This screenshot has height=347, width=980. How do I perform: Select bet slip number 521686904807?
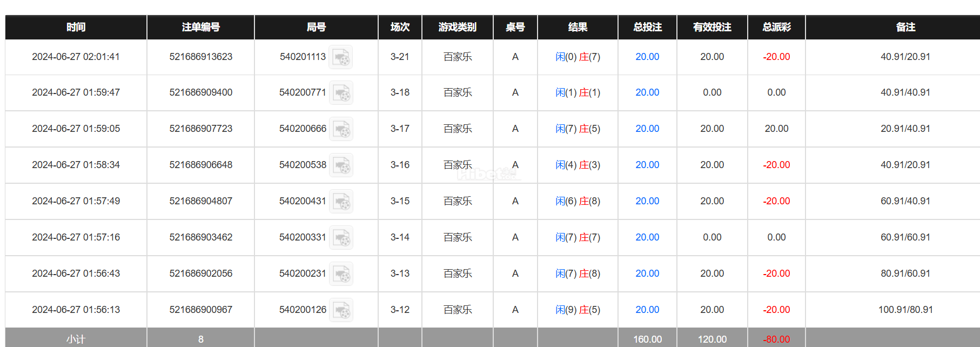click(x=201, y=201)
